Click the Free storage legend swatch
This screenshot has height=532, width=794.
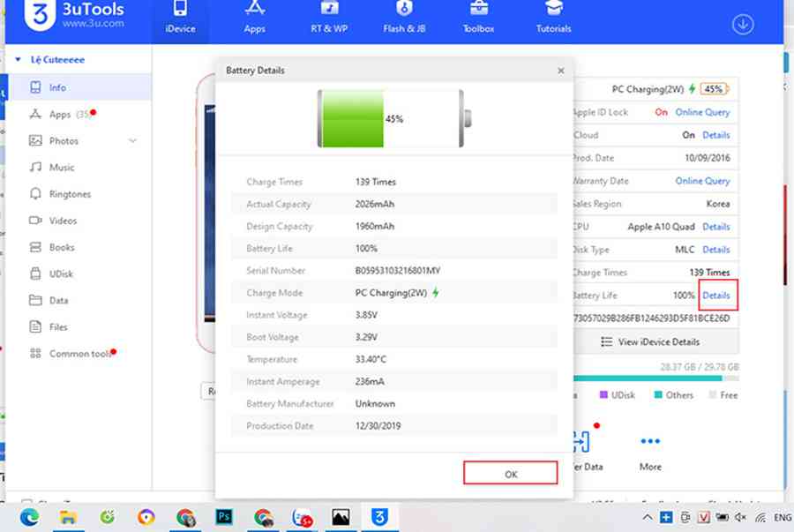coord(713,395)
